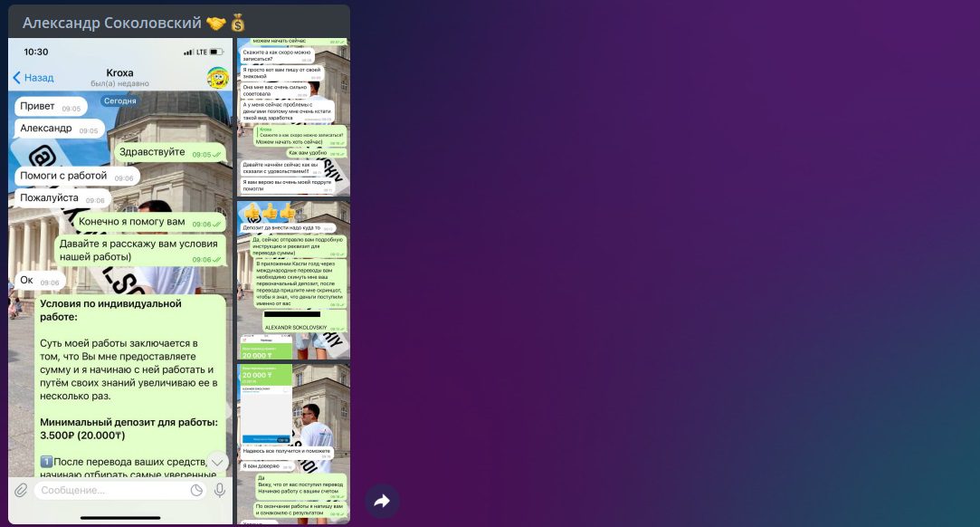980x527 pixels.
Task: Click the message bubble 'Здравствуйте'
Action: pyautogui.click(x=169, y=152)
